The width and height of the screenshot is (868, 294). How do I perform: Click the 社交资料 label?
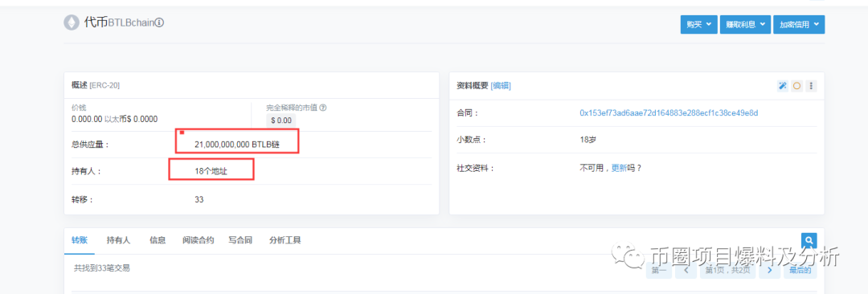tap(475, 168)
